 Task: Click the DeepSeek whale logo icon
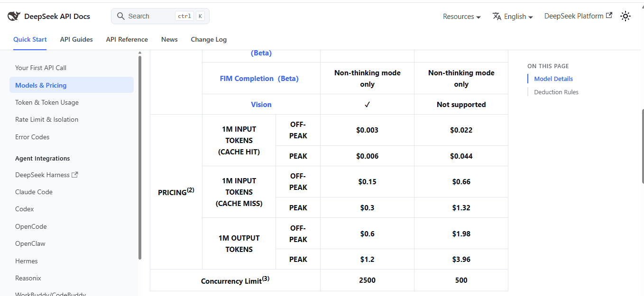click(14, 16)
